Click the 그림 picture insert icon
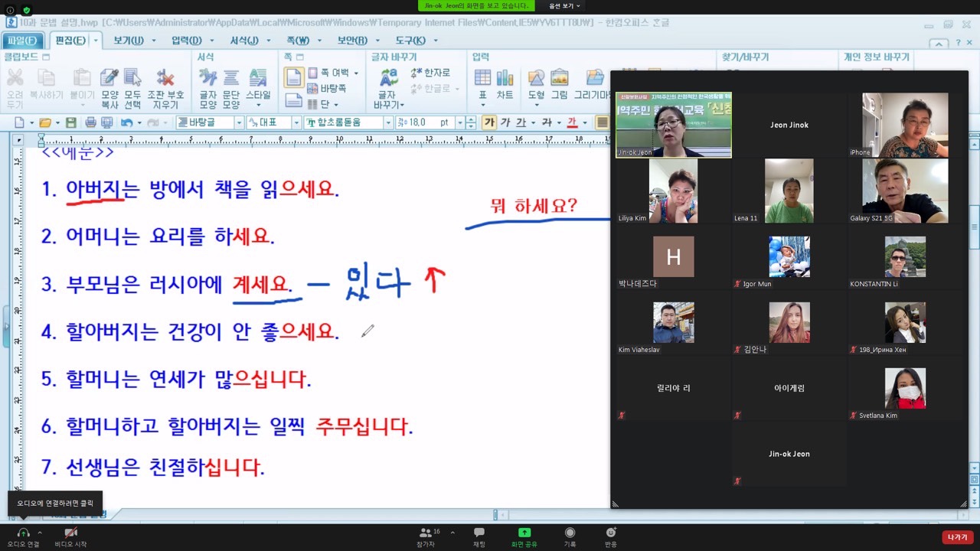The image size is (980, 551). (560, 77)
